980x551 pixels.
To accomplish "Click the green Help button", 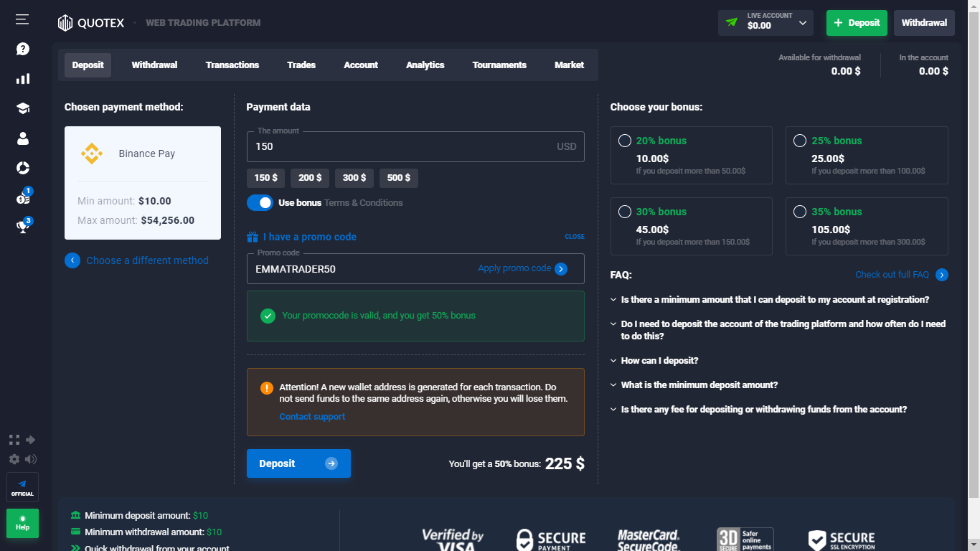I will pos(22,523).
